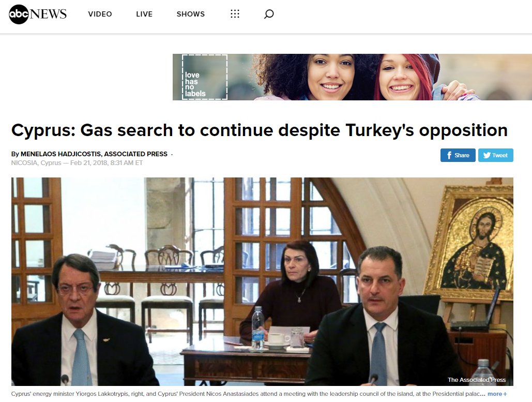The width and height of the screenshot is (532, 402).
Task: Click the article headline about Cyprus gas search
Action: pyautogui.click(x=260, y=130)
